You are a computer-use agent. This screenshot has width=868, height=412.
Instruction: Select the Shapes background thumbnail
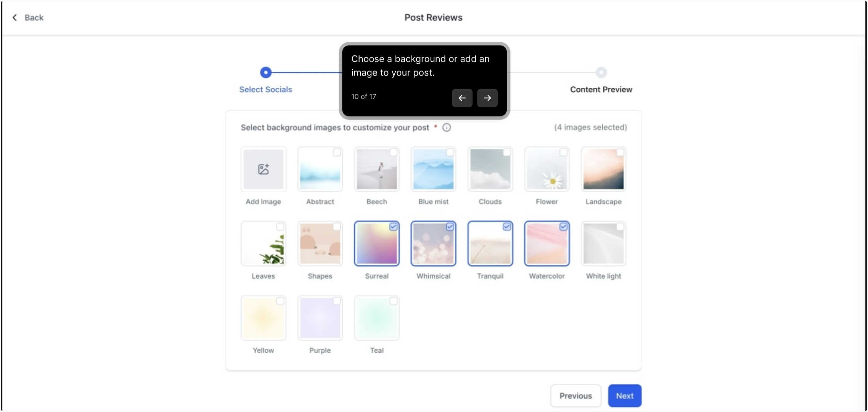(x=320, y=243)
